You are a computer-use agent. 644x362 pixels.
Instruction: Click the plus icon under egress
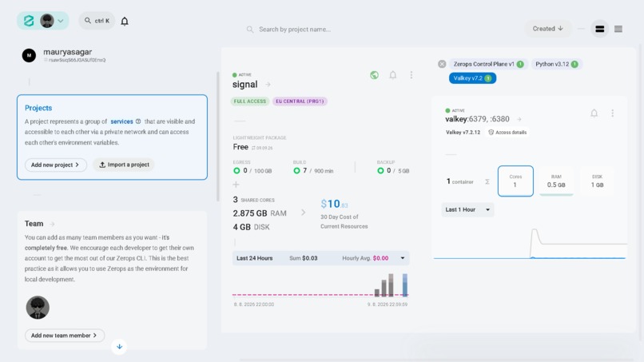pyautogui.click(x=237, y=185)
